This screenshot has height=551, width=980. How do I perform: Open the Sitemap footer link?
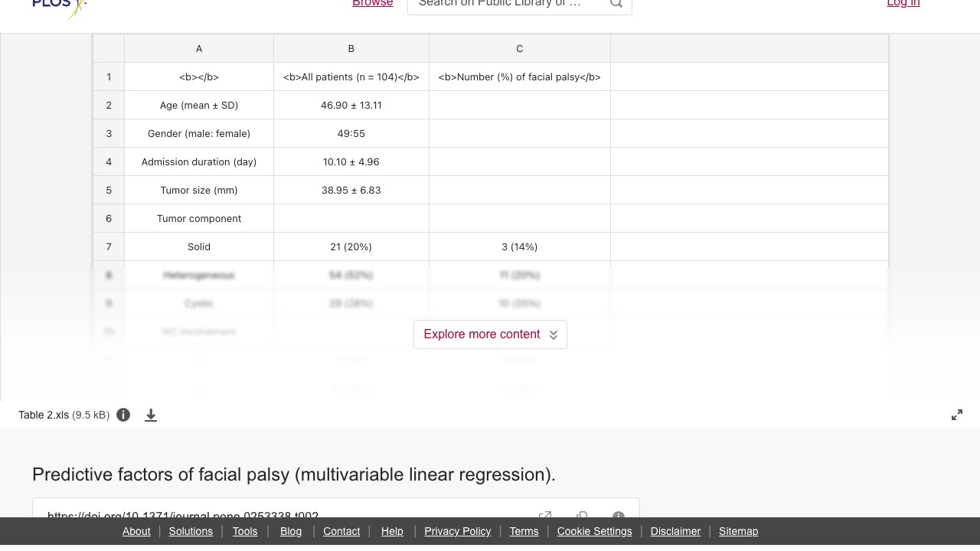pyautogui.click(x=738, y=531)
